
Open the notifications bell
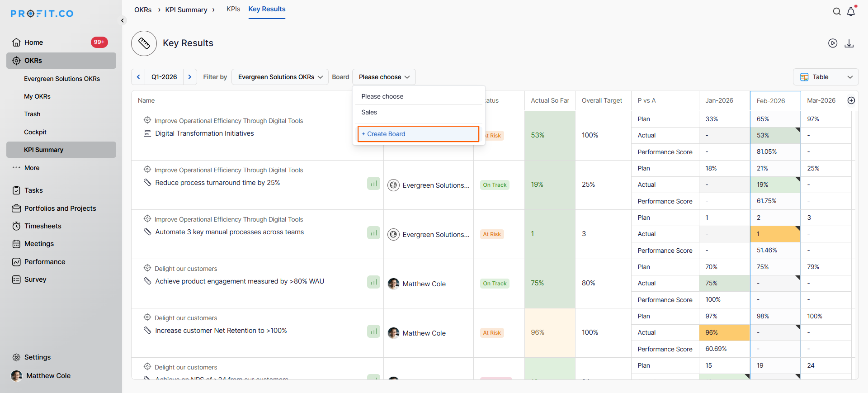click(x=851, y=12)
